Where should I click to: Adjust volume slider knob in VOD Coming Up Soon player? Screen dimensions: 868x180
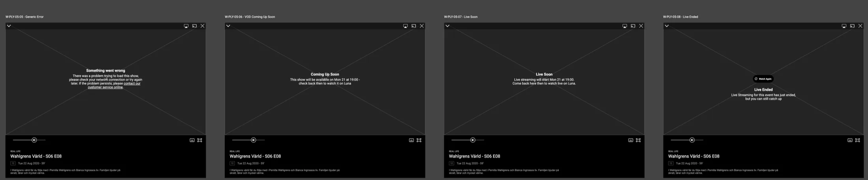tap(254, 140)
